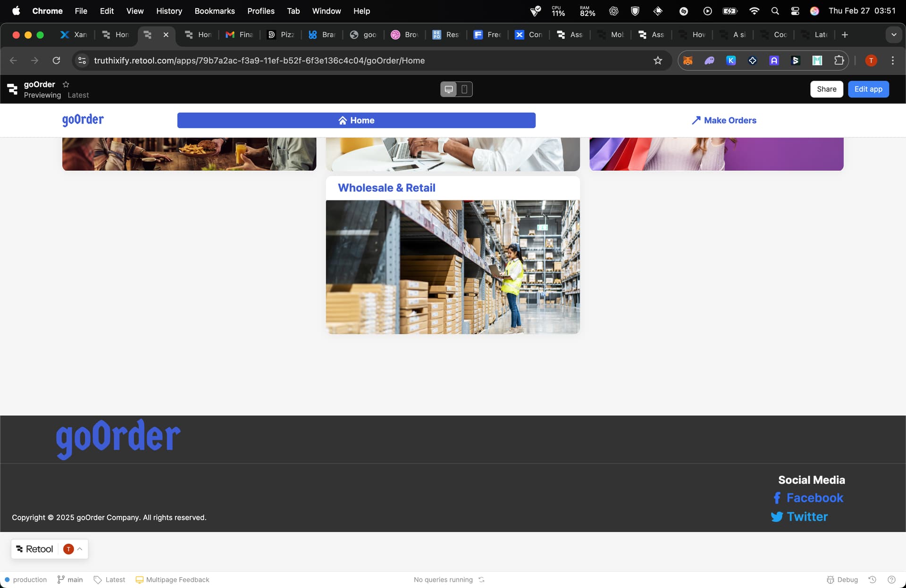Open the Bookmarks menu
This screenshot has width=906, height=588.
pos(215,11)
